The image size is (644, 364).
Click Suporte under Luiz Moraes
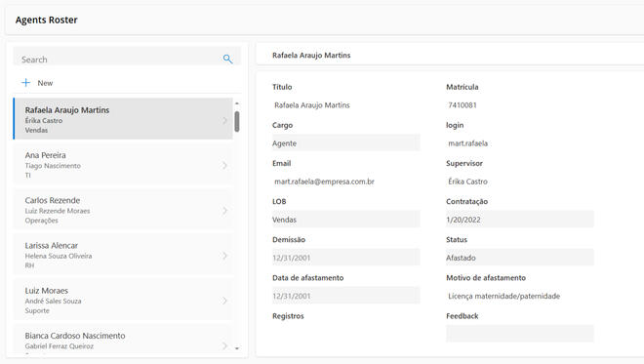point(37,311)
